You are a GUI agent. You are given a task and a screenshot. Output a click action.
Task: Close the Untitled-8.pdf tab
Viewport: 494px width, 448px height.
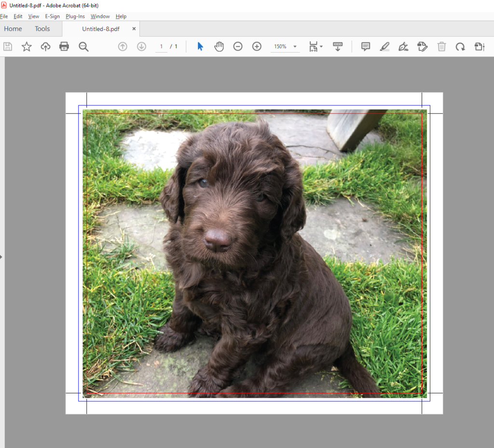click(x=134, y=28)
